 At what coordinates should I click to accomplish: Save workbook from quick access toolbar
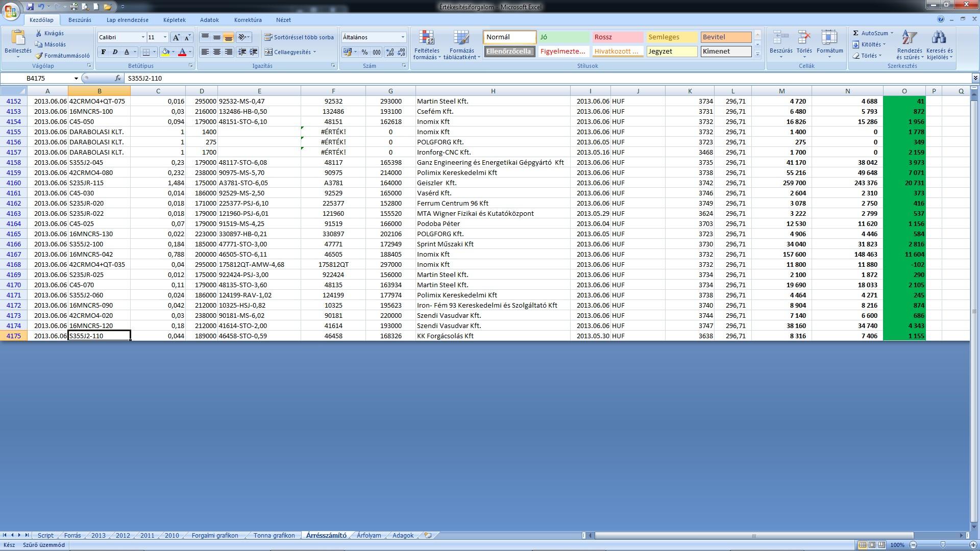click(31, 7)
